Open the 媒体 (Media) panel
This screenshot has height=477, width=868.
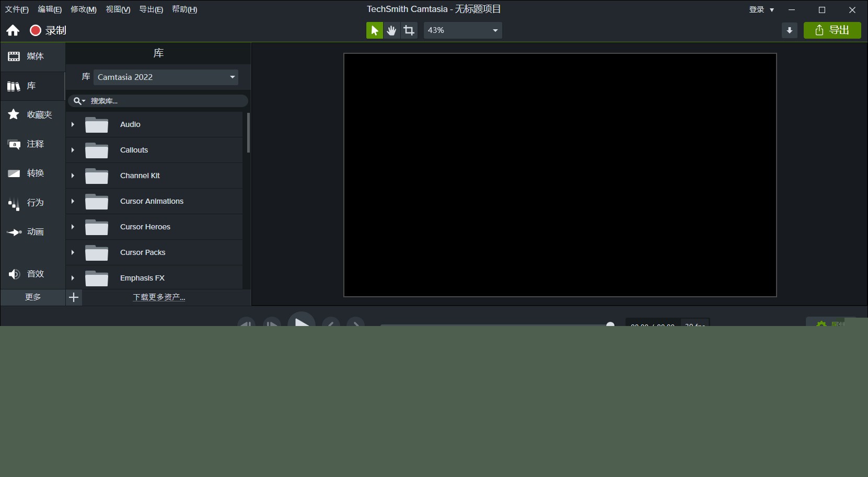pos(32,56)
